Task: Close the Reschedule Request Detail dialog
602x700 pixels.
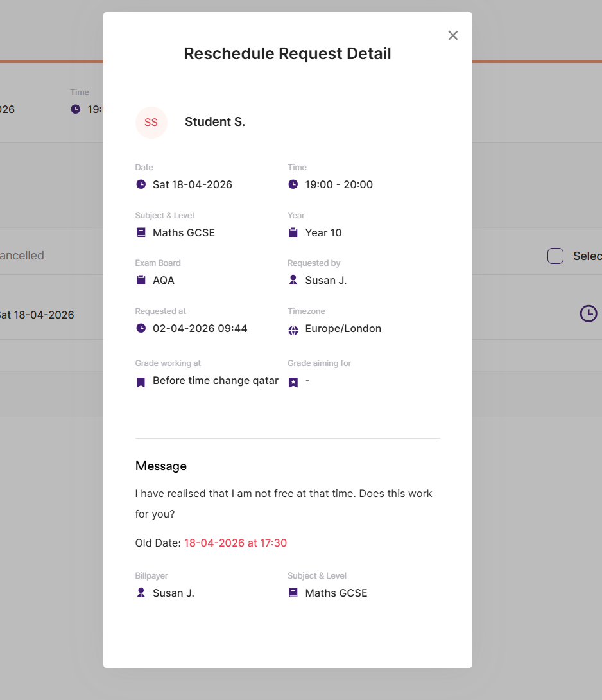Action: [x=453, y=36]
